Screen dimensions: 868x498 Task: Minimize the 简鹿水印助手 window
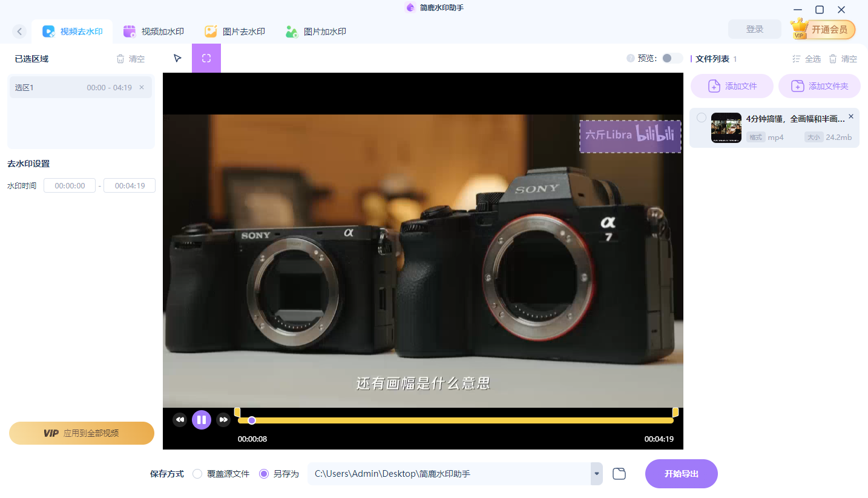point(798,10)
